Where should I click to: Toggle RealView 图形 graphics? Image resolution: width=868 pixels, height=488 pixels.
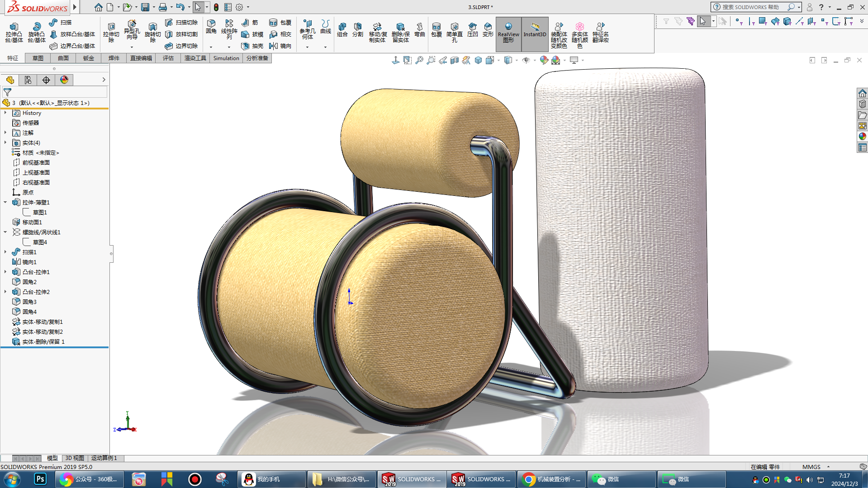(508, 33)
